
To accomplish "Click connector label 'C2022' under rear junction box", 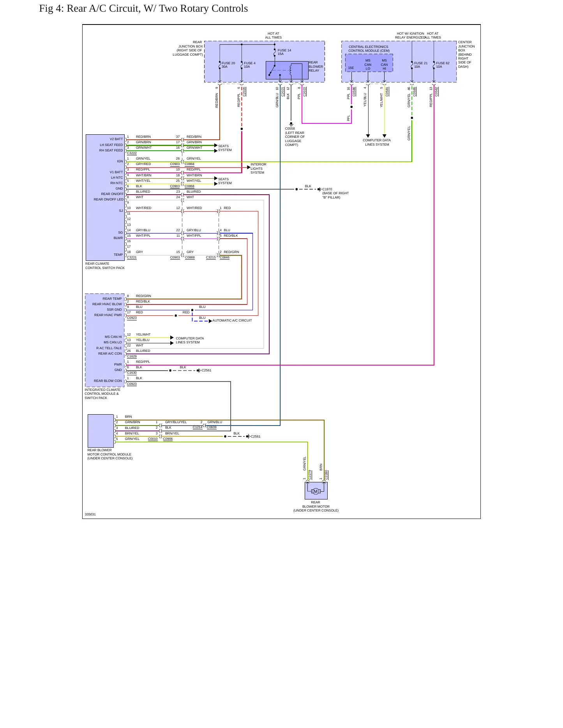I will tap(305, 91).
